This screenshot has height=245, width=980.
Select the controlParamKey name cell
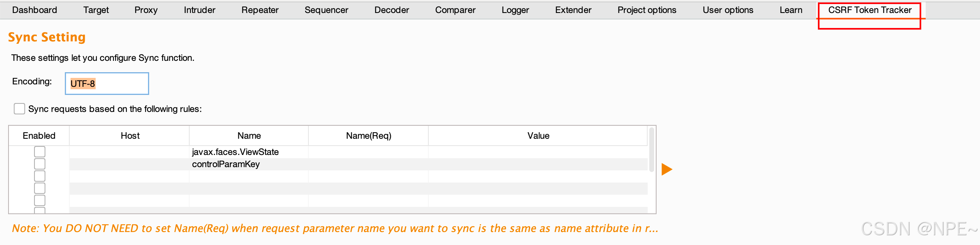(x=249, y=164)
